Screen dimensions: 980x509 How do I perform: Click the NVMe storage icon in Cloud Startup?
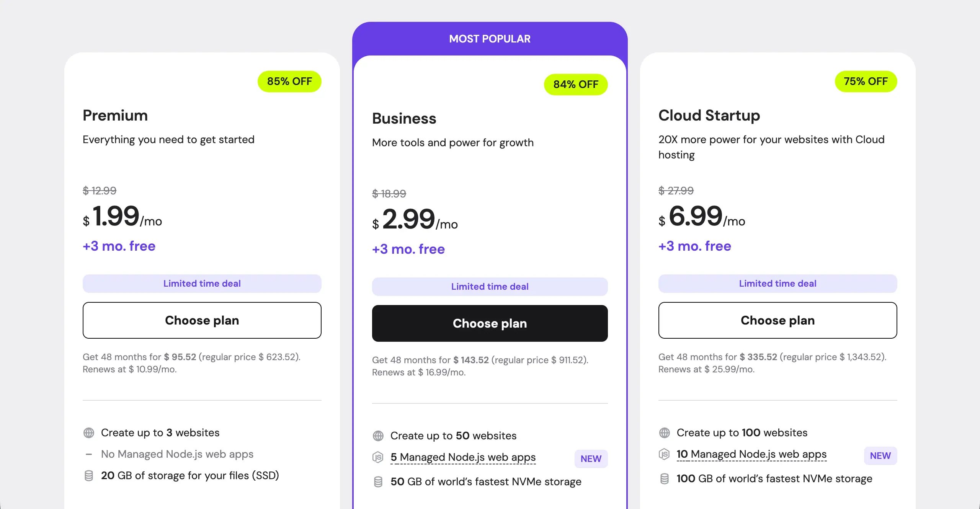pyautogui.click(x=665, y=479)
